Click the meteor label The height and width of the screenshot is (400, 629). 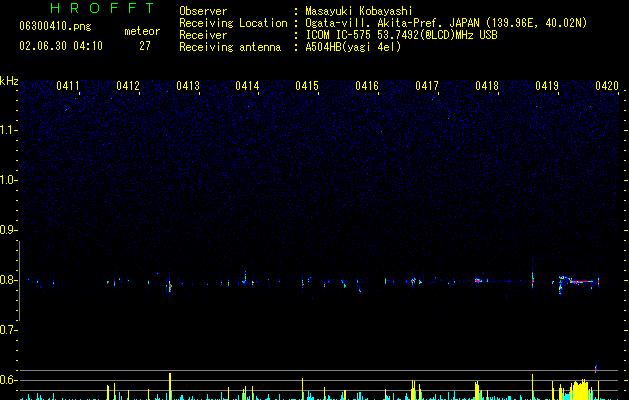tap(142, 31)
